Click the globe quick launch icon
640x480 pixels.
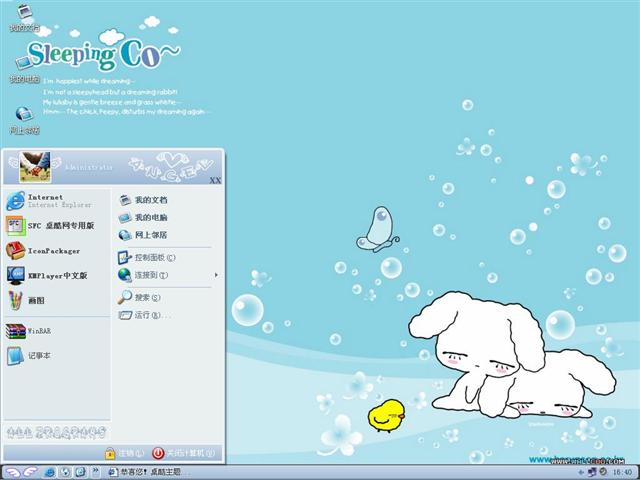click(x=65, y=473)
